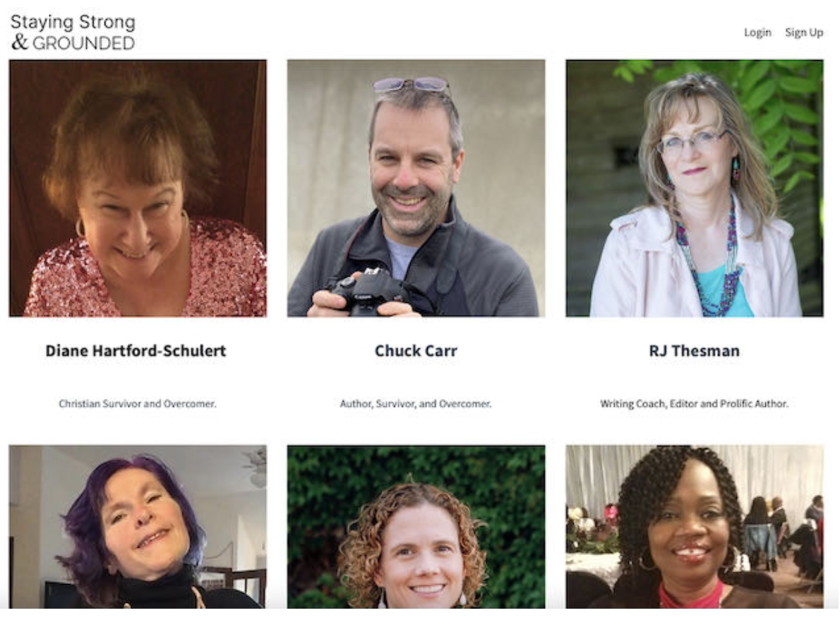Click the glasses on Chuck Carr's head

pos(412,84)
